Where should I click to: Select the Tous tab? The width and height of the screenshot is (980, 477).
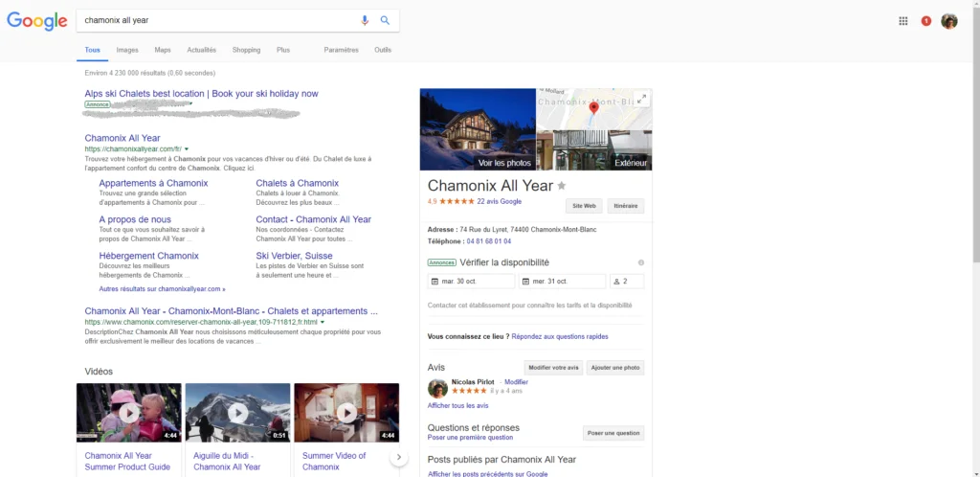click(x=93, y=50)
